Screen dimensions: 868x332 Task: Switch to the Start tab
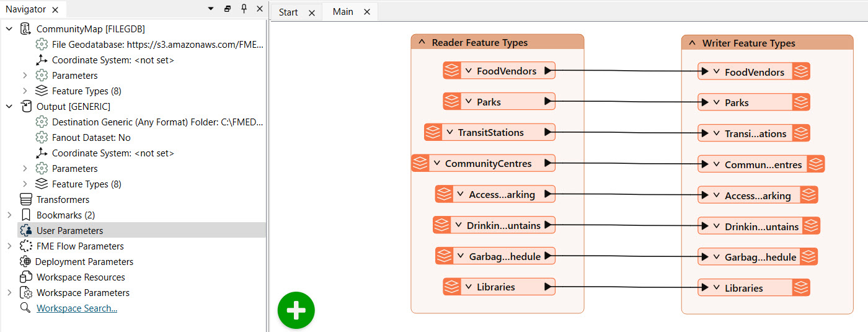pyautogui.click(x=288, y=12)
